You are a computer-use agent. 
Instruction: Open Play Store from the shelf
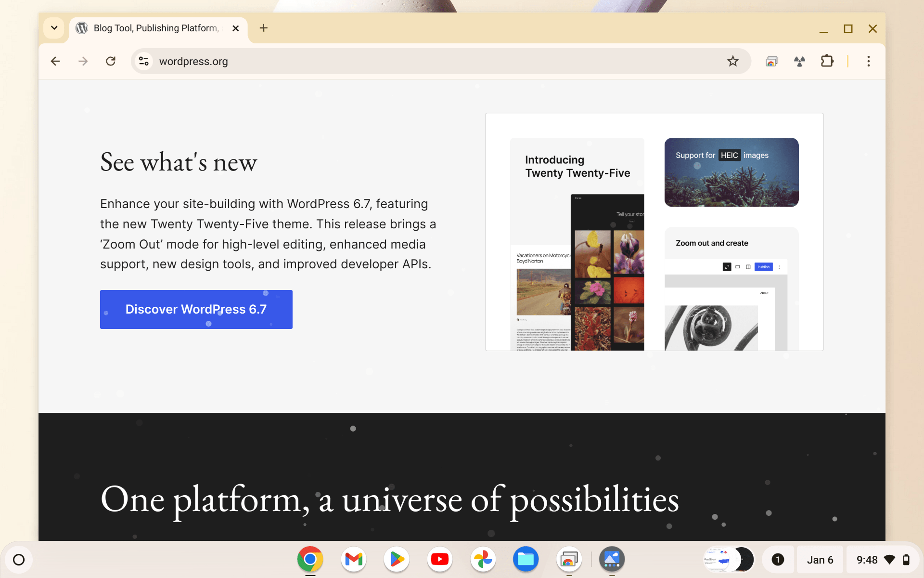(x=397, y=559)
